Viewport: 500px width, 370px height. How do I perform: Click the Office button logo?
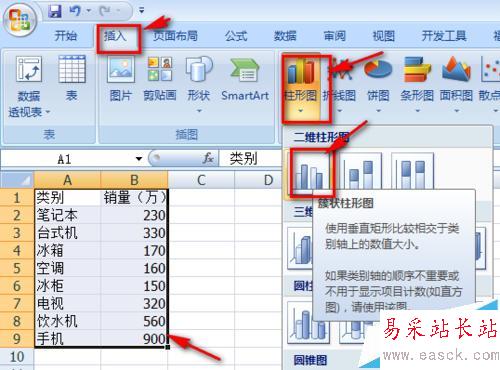19,19
